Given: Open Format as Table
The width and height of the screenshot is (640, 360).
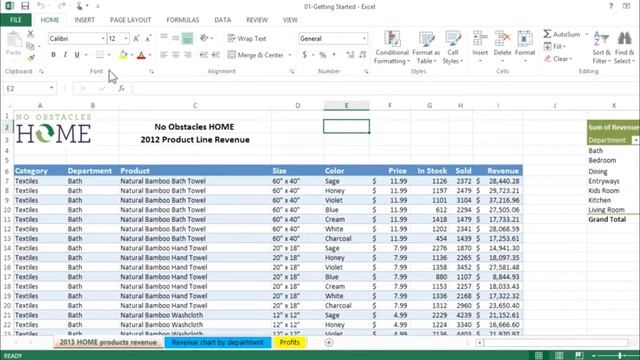Looking at the screenshot, I should click(426, 48).
